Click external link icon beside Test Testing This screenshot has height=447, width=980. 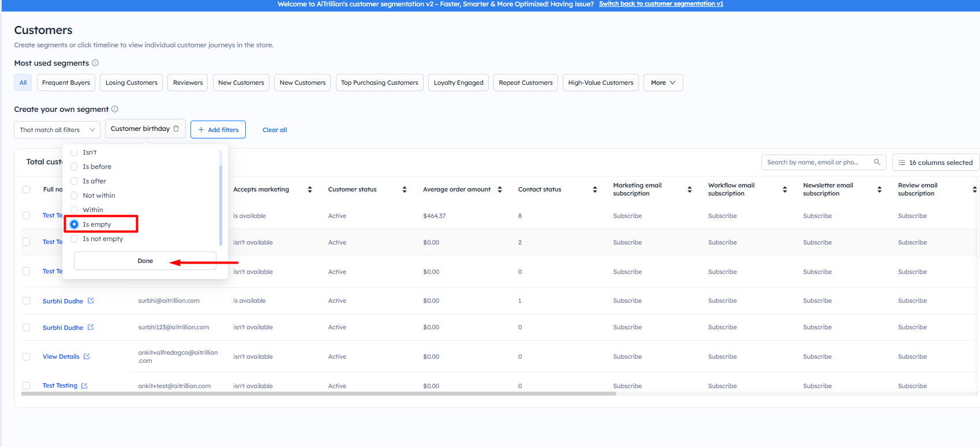(x=84, y=386)
